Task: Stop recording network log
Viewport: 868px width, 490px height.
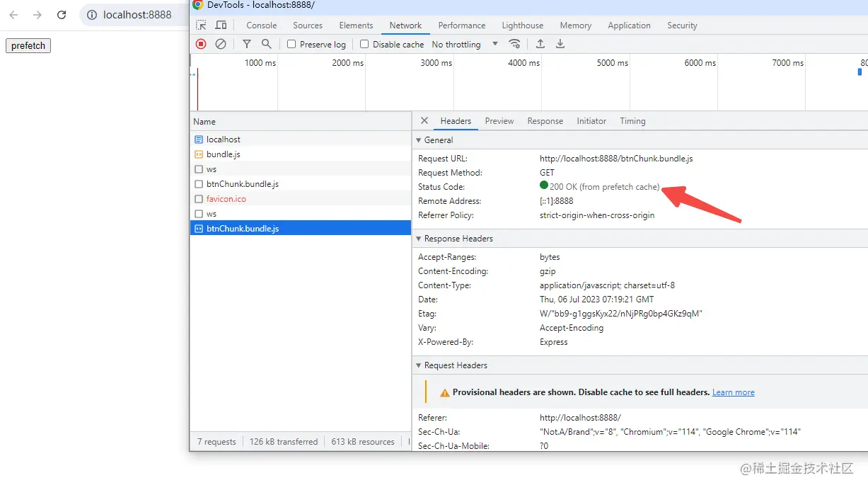Action: (201, 44)
